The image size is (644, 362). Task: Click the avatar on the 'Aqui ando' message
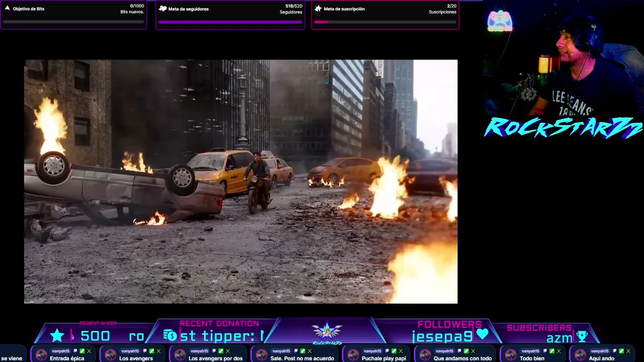(x=581, y=355)
